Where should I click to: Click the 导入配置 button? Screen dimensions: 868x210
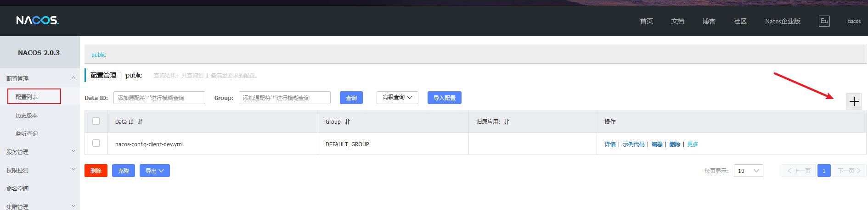click(444, 98)
